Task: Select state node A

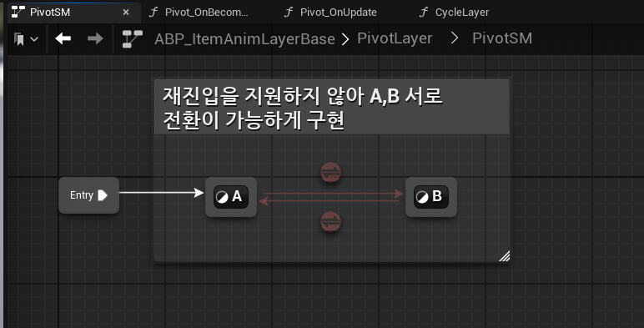Action: (231, 197)
